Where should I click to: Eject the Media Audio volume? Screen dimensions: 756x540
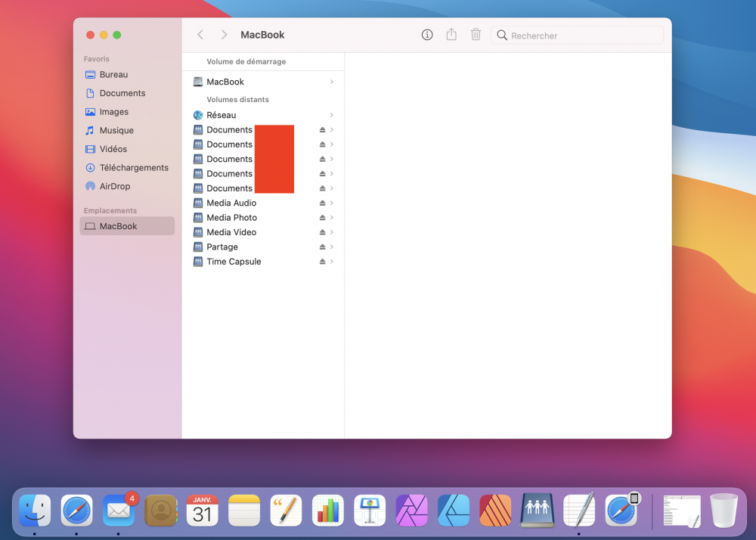coord(322,203)
